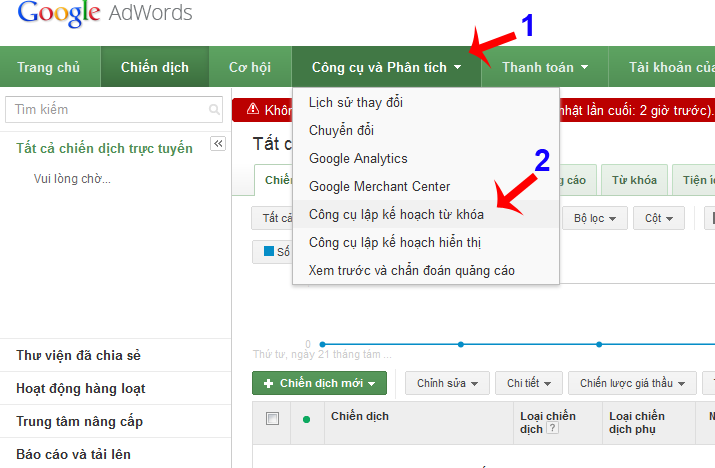The width and height of the screenshot is (715, 468).
Task: Choose Công cụ lập kế hoạch từ khóa
Action: [426, 214]
